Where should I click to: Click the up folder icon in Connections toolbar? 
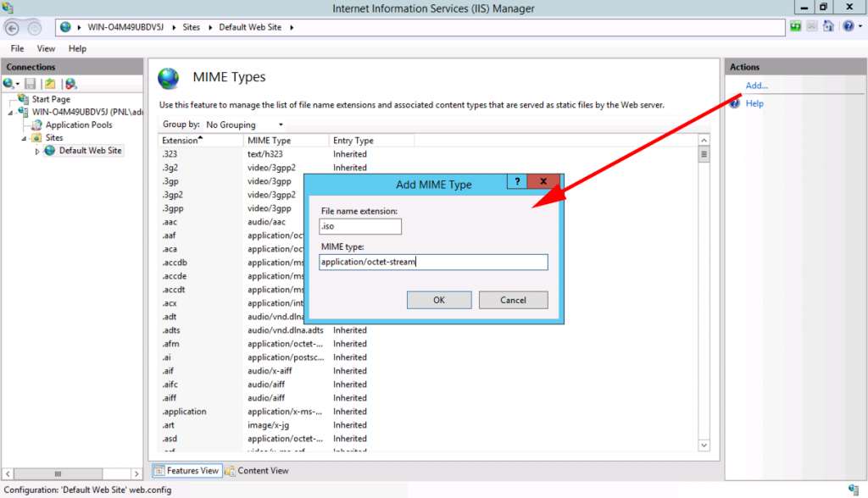tap(49, 83)
